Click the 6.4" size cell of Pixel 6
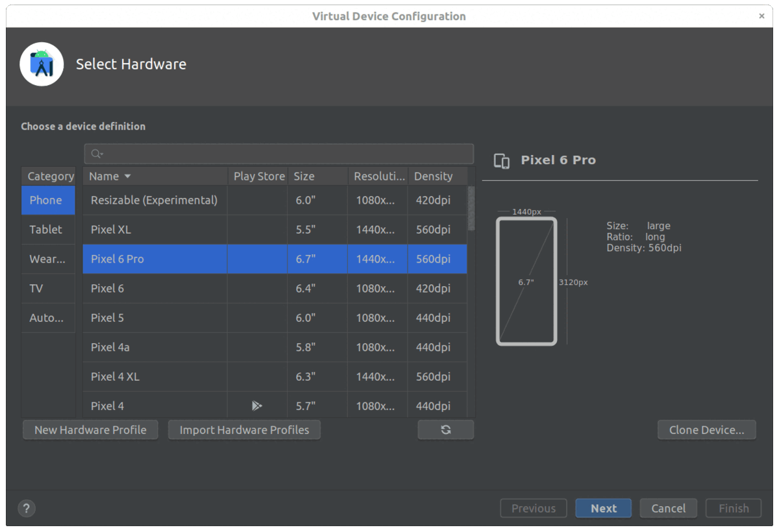The width and height of the screenshot is (779, 532). pos(317,289)
